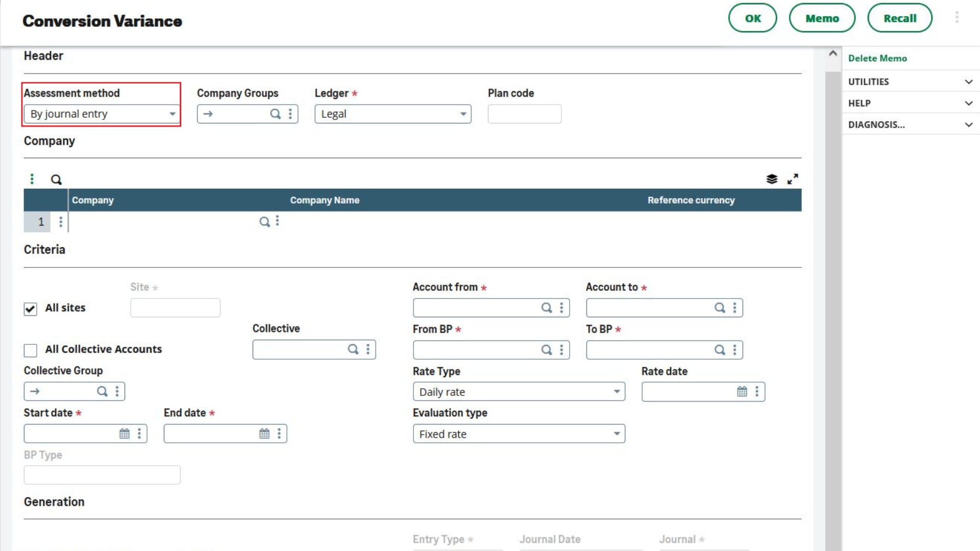Viewport: 980px width, 551px height.
Task: Open Account from field actions
Action: point(561,308)
